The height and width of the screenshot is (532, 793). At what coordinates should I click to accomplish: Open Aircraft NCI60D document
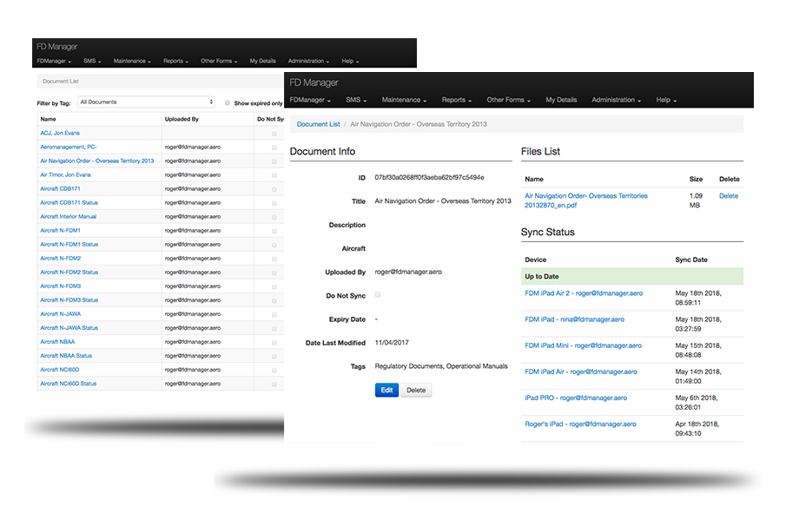(60, 370)
